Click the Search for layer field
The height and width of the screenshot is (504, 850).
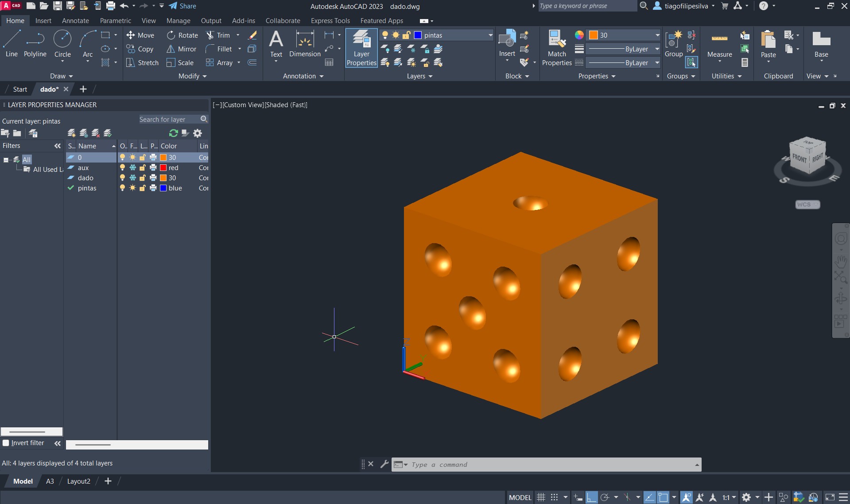point(169,120)
